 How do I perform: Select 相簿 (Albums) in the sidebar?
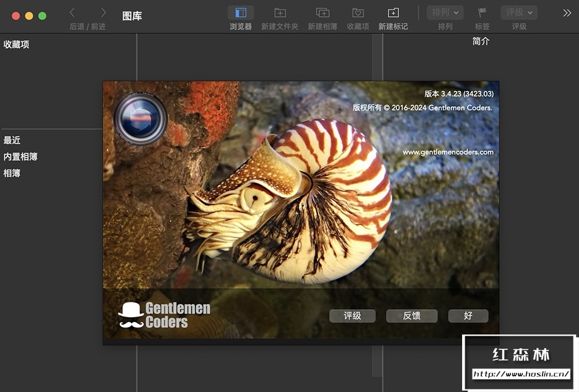12,173
